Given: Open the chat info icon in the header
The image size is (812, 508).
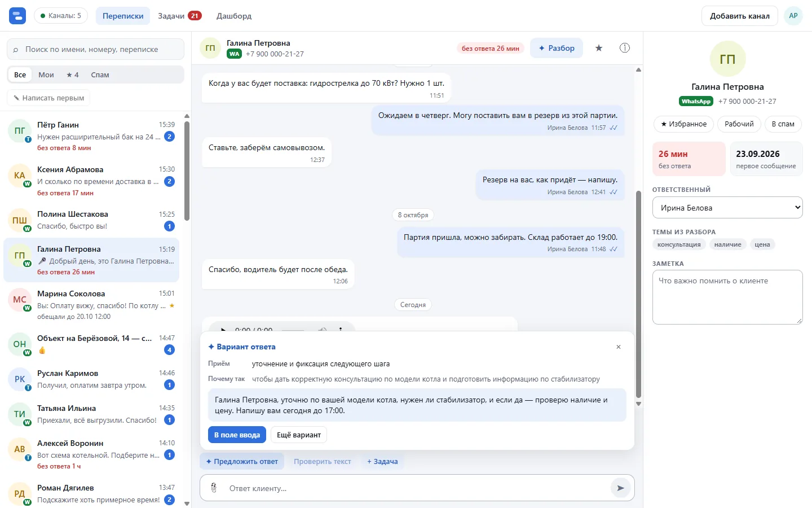Looking at the screenshot, I should click(x=625, y=48).
